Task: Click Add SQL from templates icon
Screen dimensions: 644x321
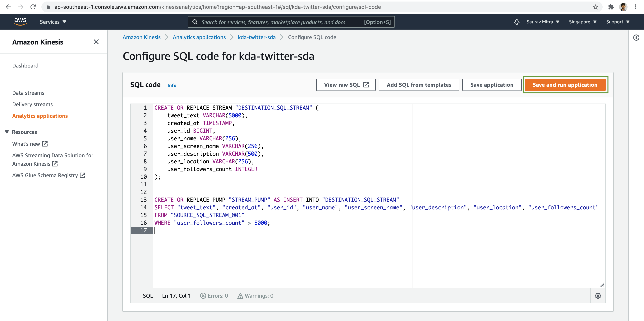Action: pos(419,85)
